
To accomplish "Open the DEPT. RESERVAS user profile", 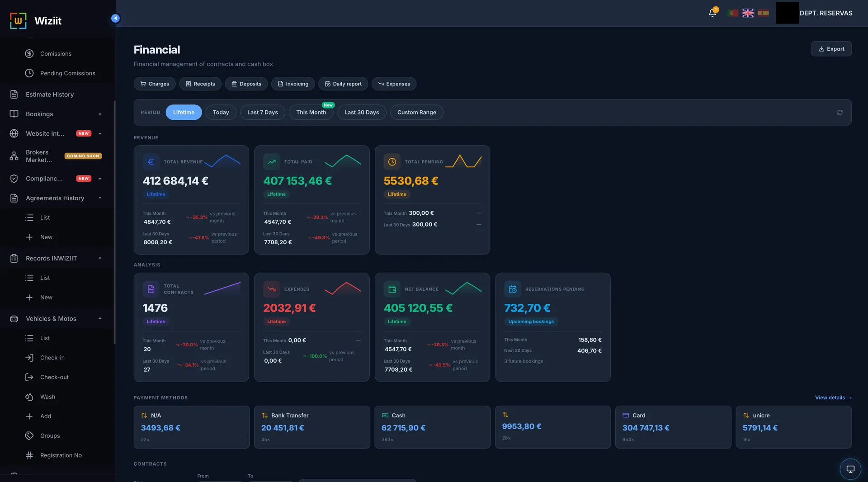I will click(x=814, y=13).
